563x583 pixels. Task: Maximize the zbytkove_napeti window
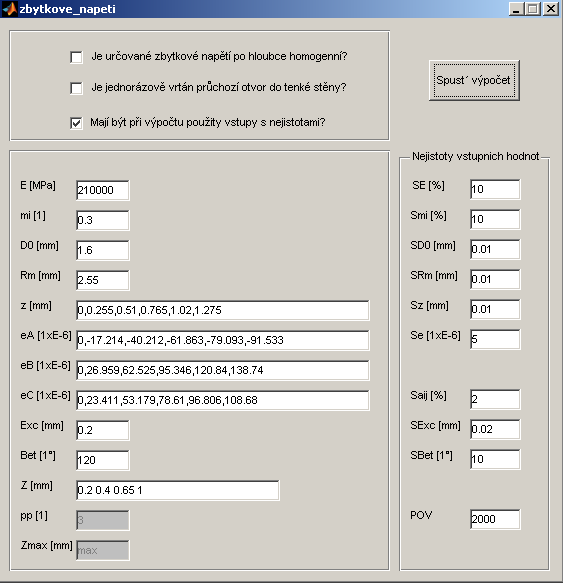(x=533, y=9)
